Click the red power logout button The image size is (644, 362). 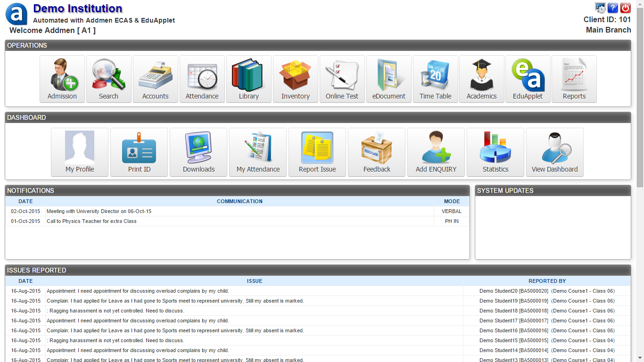[625, 8]
